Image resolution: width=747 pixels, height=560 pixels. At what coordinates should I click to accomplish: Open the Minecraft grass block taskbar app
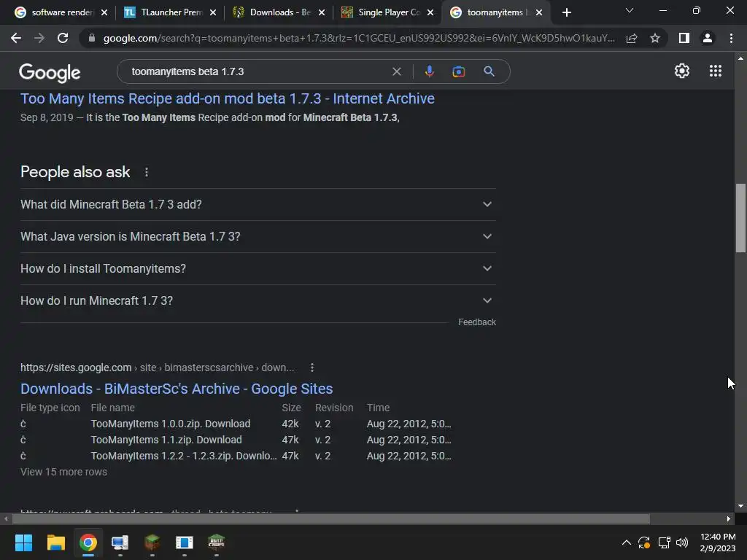[152, 542]
